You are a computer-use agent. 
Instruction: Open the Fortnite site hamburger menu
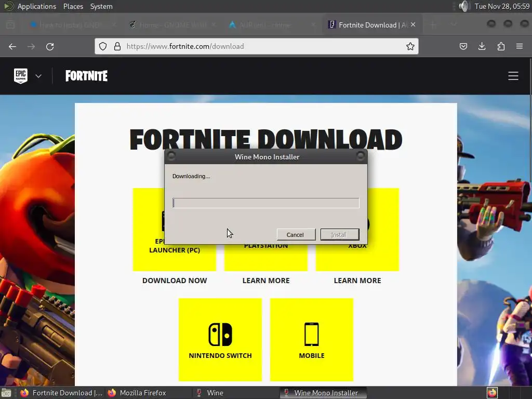513,76
